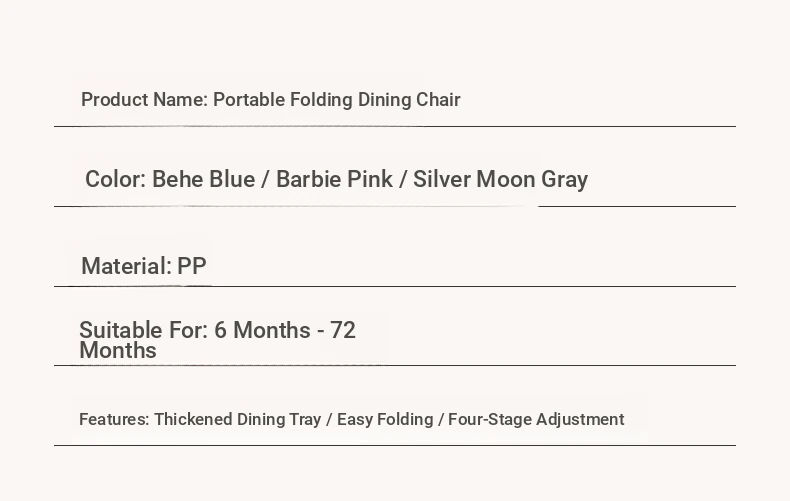Image resolution: width=790 pixels, height=501 pixels.
Task: Click divider line below Features row
Action: pyautogui.click(x=395, y=446)
